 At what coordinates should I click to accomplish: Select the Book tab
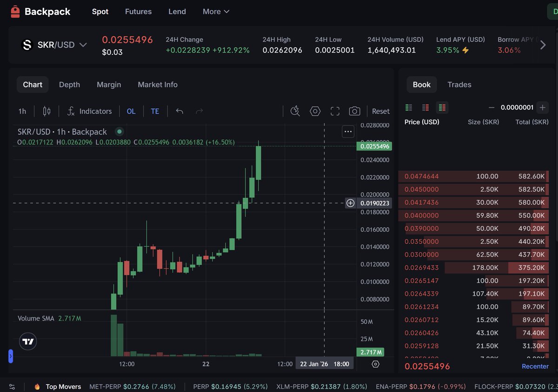tap(422, 85)
